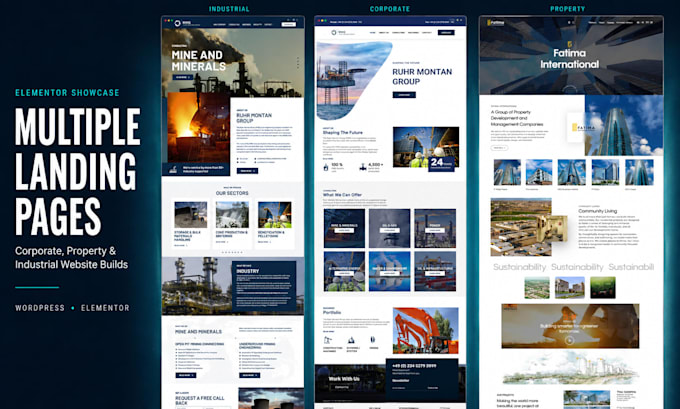Click the 'CORPORATE' column label
Image resolution: width=680 pixels, height=409 pixels.
pyautogui.click(x=389, y=9)
